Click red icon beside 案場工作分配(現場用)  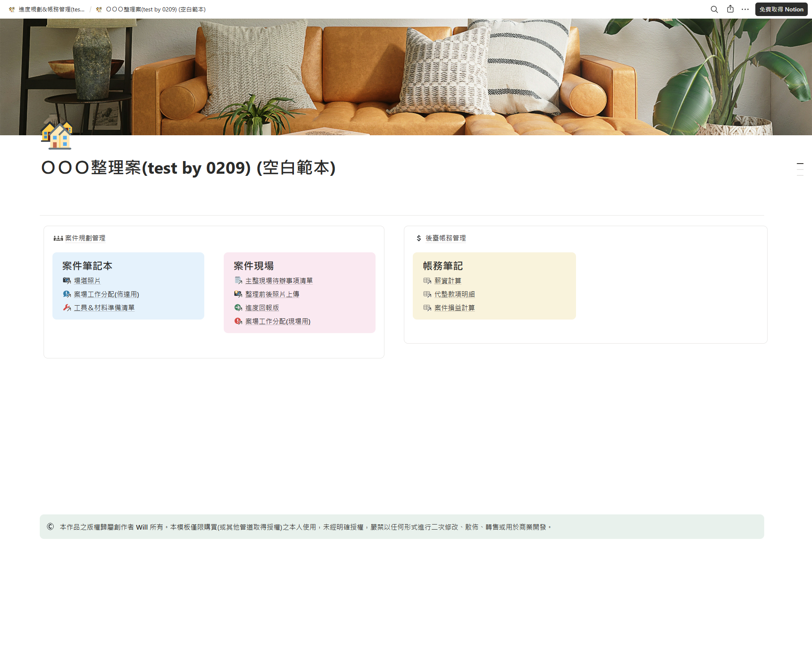coord(238,321)
